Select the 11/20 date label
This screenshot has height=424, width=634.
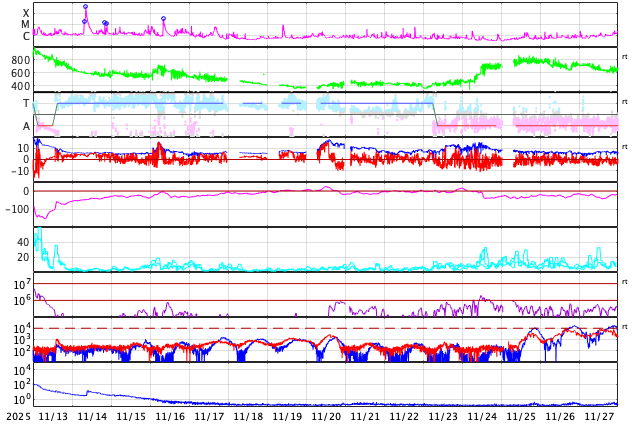326,416
